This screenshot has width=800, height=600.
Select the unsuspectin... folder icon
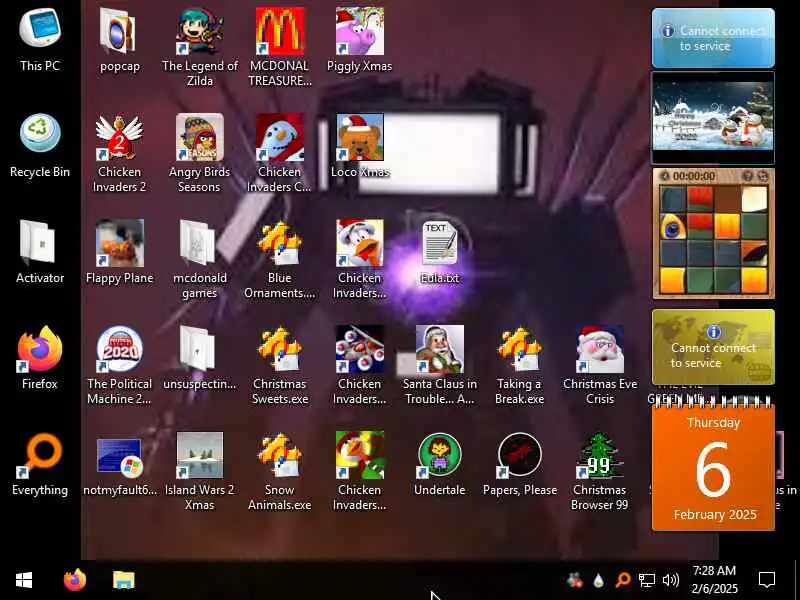[x=199, y=357]
